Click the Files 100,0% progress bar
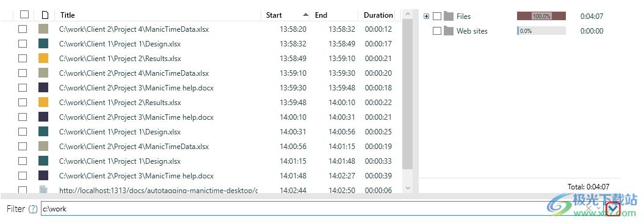The height and width of the screenshot is (223, 644). (541, 16)
